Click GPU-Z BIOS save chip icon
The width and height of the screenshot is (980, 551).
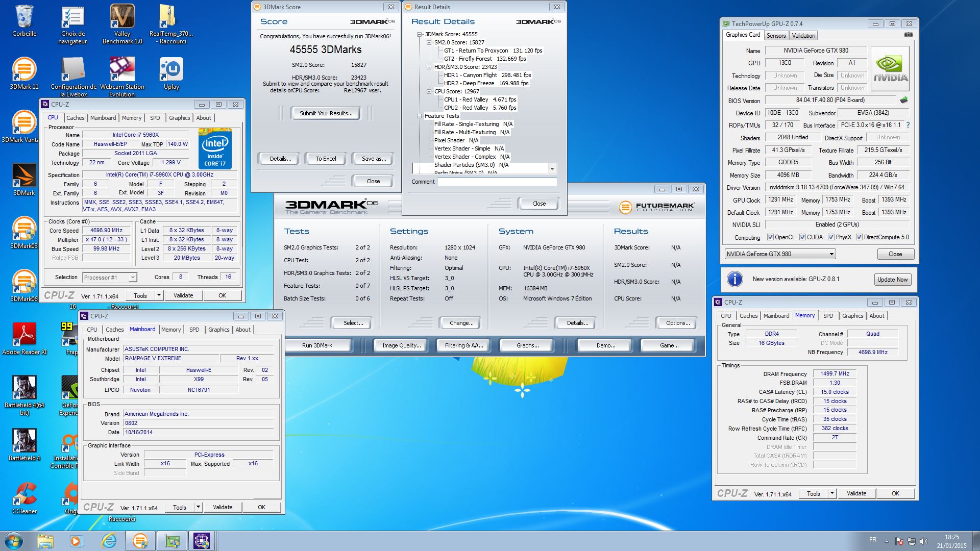tap(903, 100)
